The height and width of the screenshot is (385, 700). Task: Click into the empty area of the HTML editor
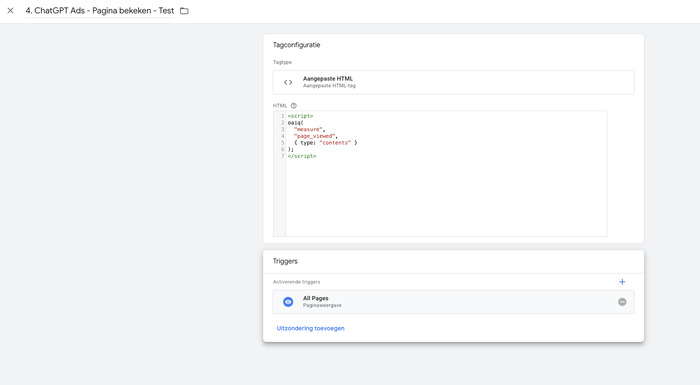(446, 197)
